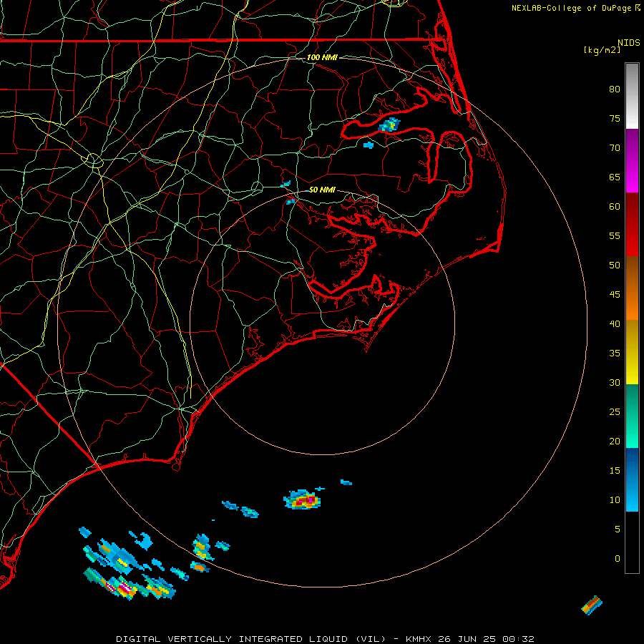Click the [kg/m2] units label
Image resolution: width=644 pixels, height=644 pixels.
click(602, 50)
